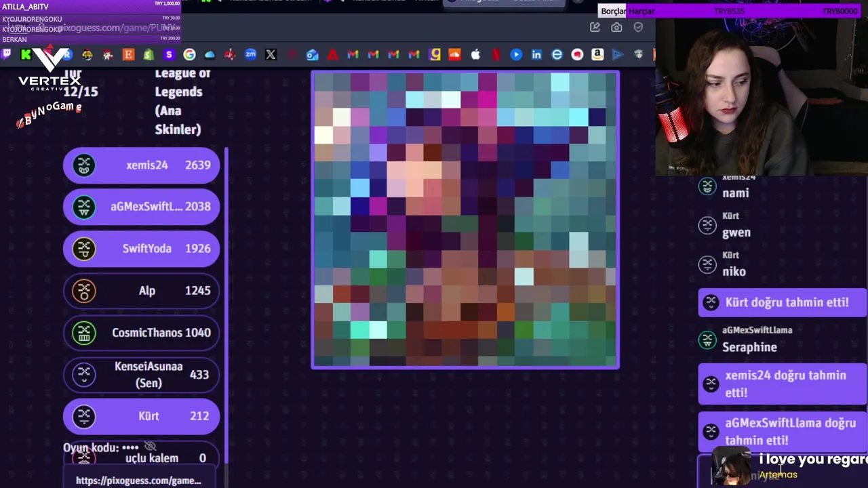Open the blue cloud bookmark icon
Viewport: 868px width, 488px height.
(x=210, y=54)
